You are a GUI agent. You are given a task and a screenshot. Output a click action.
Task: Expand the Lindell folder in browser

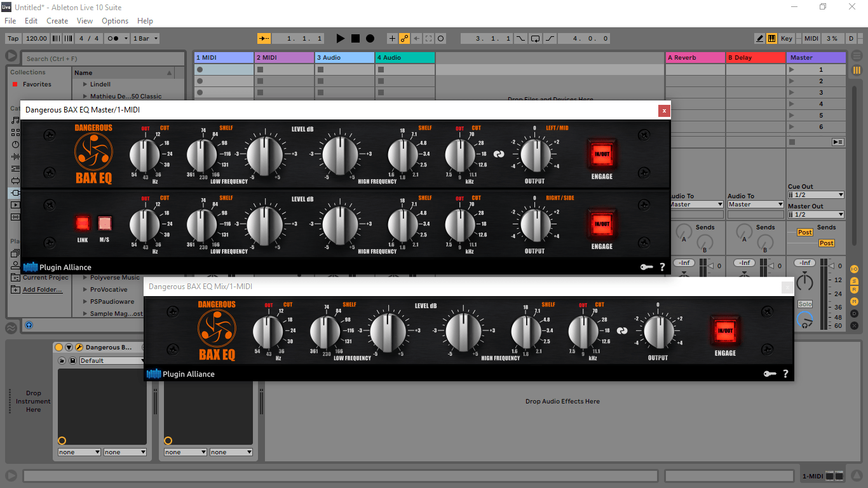click(x=85, y=84)
